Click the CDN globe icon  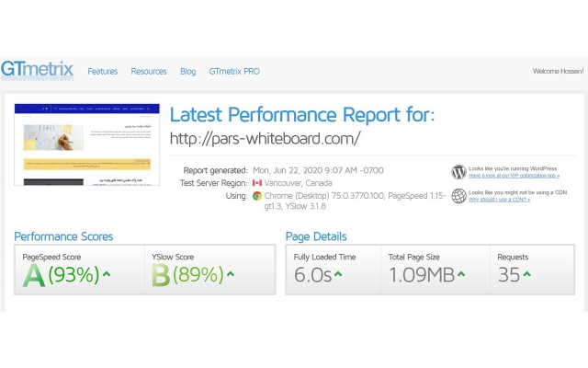tap(458, 196)
